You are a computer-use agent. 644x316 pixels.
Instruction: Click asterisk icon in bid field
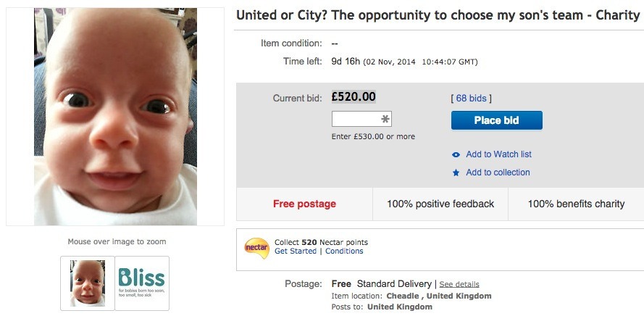tap(385, 119)
